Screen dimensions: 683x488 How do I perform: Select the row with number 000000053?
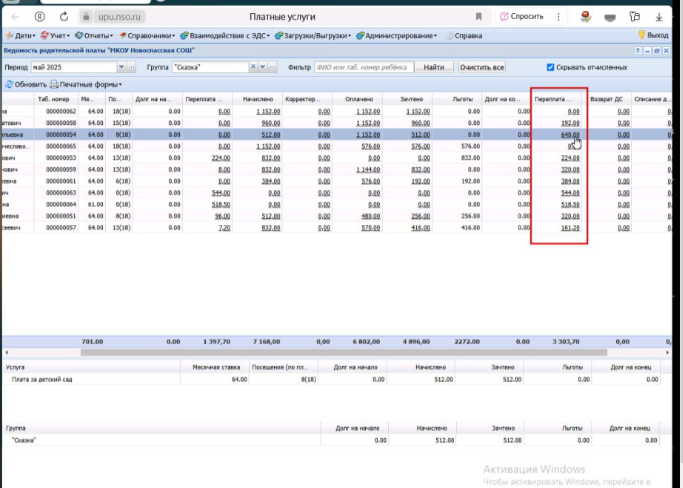336,158
